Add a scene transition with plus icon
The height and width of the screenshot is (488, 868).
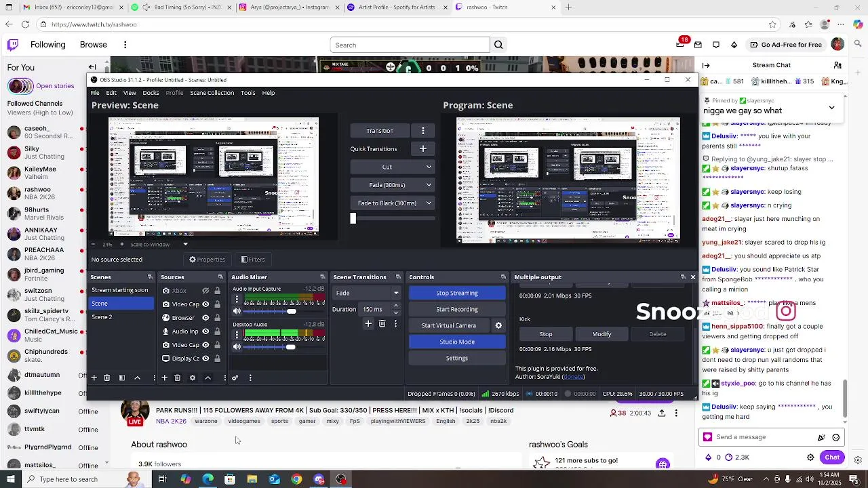point(368,324)
